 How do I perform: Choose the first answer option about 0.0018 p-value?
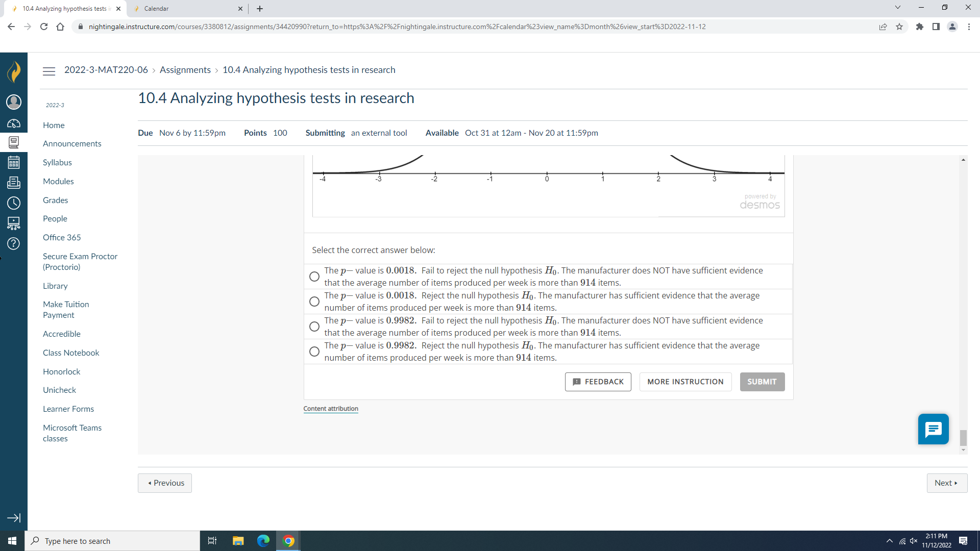[314, 277]
